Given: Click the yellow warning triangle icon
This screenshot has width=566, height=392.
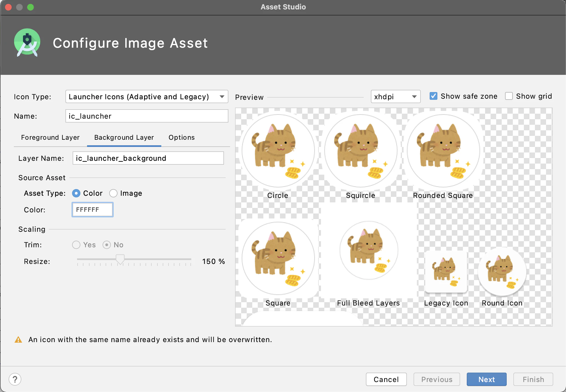Looking at the screenshot, I should tap(18, 340).
